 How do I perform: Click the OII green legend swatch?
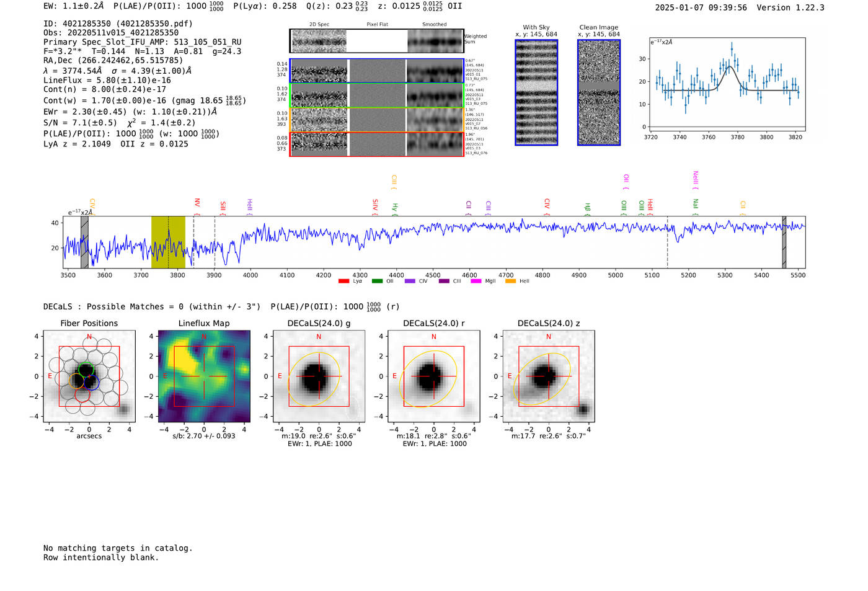pos(377,282)
